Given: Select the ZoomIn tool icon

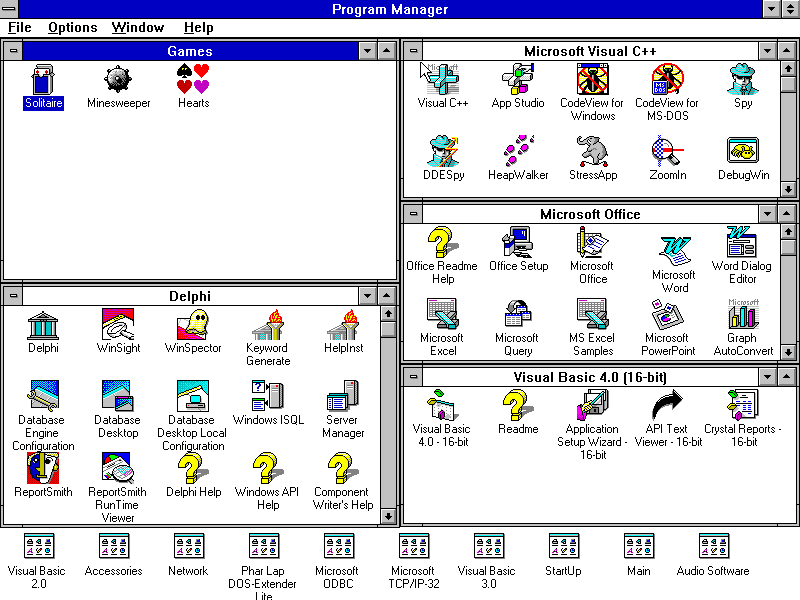Looking at the screenshot, I should click(x=667, y=150).
